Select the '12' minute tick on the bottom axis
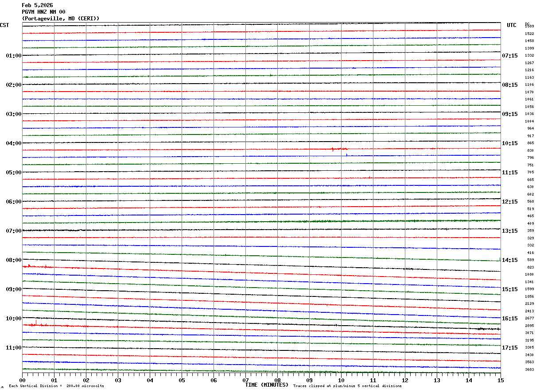 coord(405,380)
